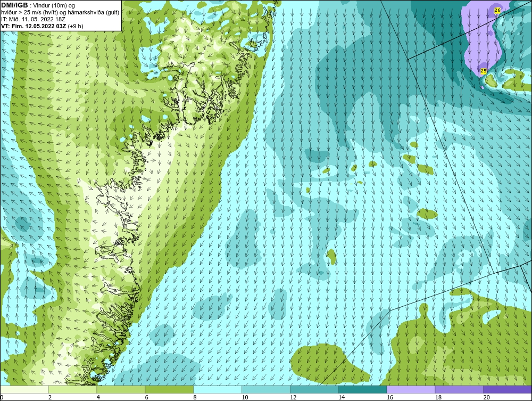Click the DMI/IGB title text
Screen dimensions: 532x401
point(14,5)
